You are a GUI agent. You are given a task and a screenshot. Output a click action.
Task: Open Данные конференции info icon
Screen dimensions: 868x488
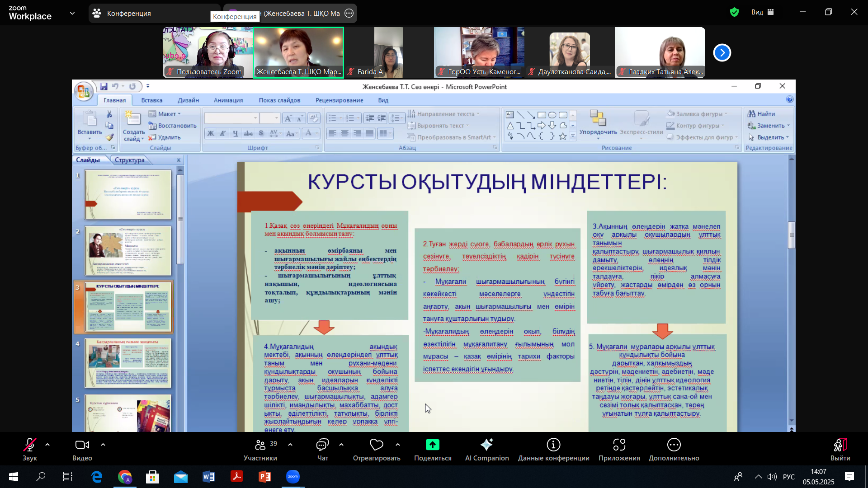coord(553,445)
